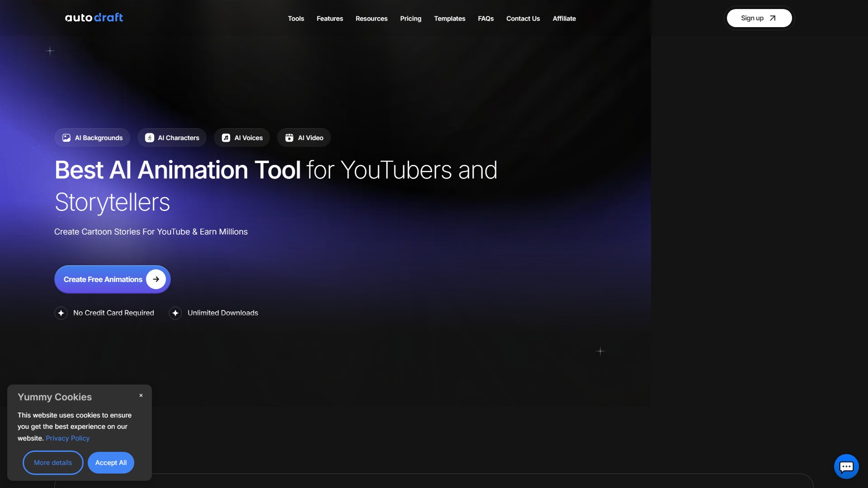Click the AI Characters running figure icon

coord(150,138)
